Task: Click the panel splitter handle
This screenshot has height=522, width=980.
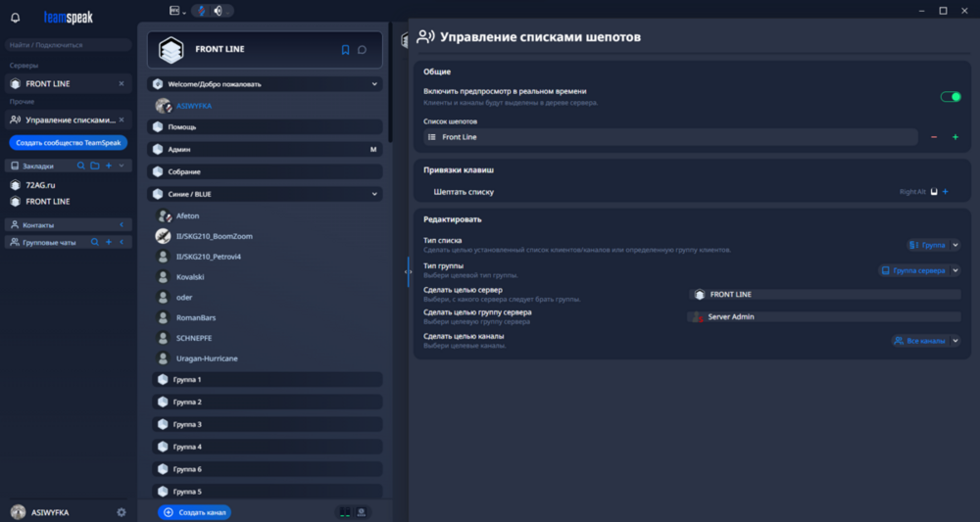Action: tap(408, 272)
